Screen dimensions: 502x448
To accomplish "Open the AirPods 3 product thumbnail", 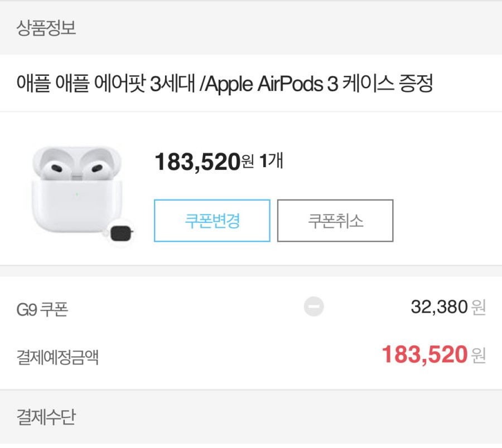I will tap(80, 193).
